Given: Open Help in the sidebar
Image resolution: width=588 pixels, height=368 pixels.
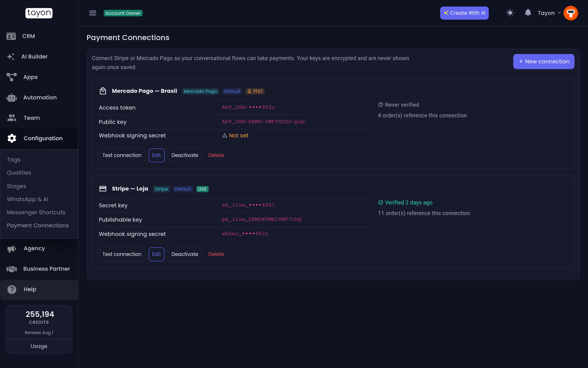Looking at the screenshot, I should [x=39, y=289].
